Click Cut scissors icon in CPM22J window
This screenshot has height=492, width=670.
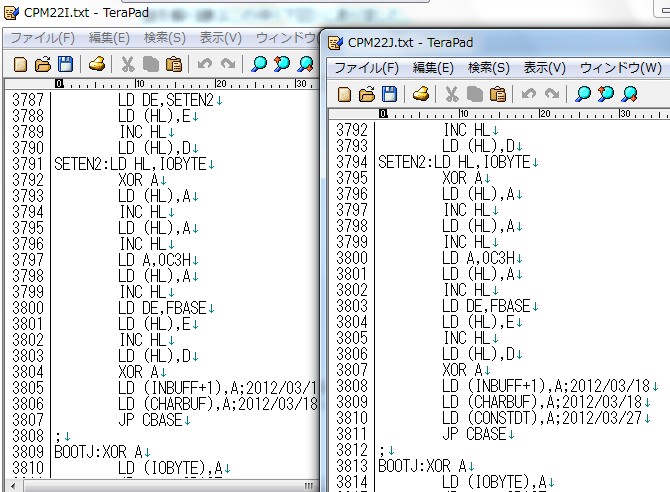coord(451,94)
